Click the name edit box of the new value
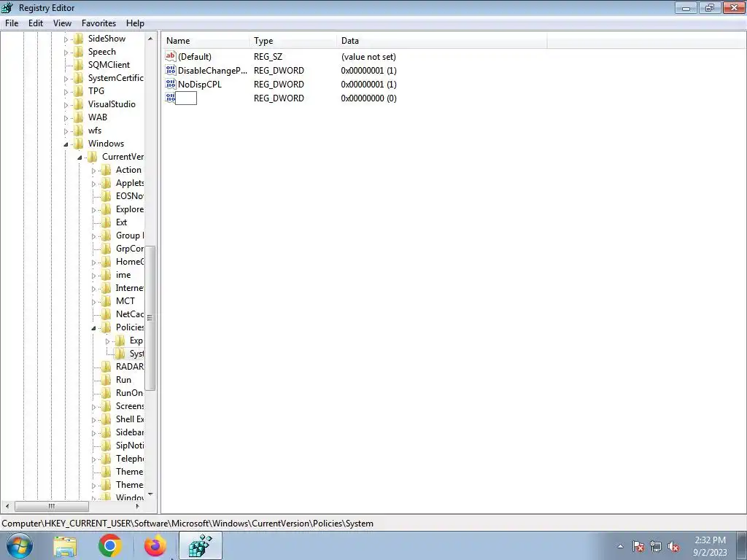The width and height of the screenshot is (747, 560). [186, 98]
